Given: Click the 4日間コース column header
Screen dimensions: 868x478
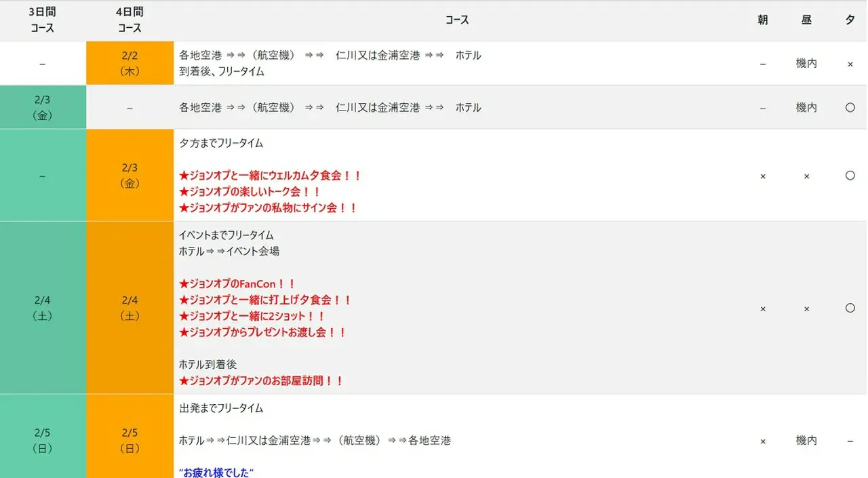Looking at the screenshot, I should [x=130, y=20].
